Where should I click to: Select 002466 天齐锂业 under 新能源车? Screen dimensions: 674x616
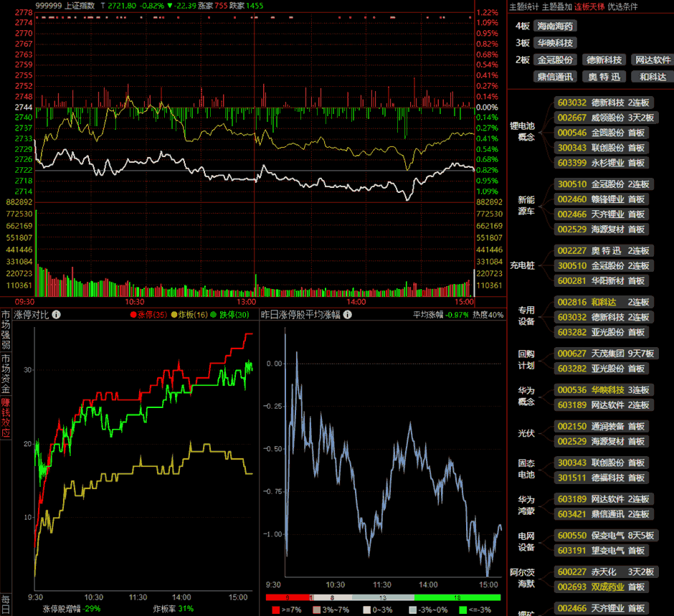(601, 214)
